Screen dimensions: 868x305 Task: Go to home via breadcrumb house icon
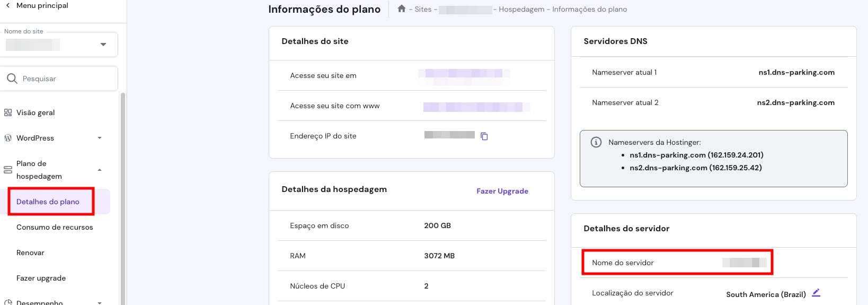coord(402,8)
